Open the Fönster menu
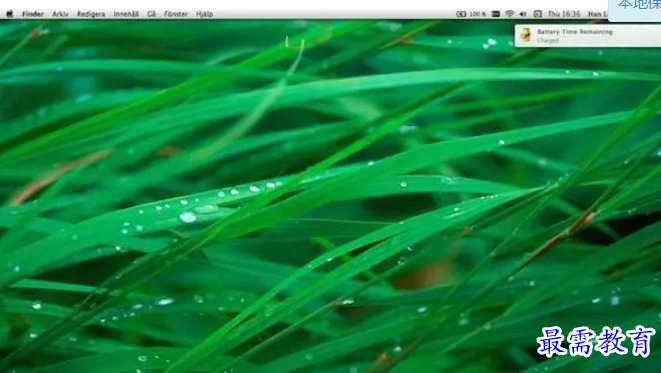Image resolution: width=661 pixels, height=373 pixels. click(x=176, y=14)
